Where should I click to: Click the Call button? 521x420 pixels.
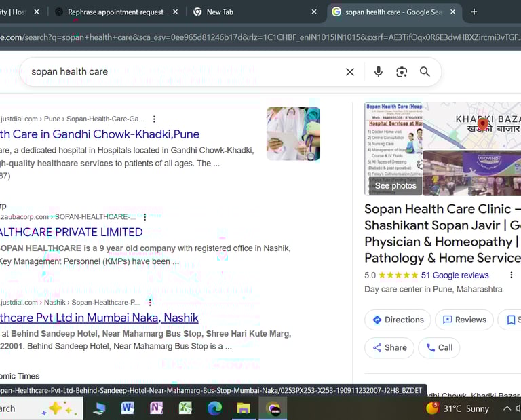[x=439, y=347]
